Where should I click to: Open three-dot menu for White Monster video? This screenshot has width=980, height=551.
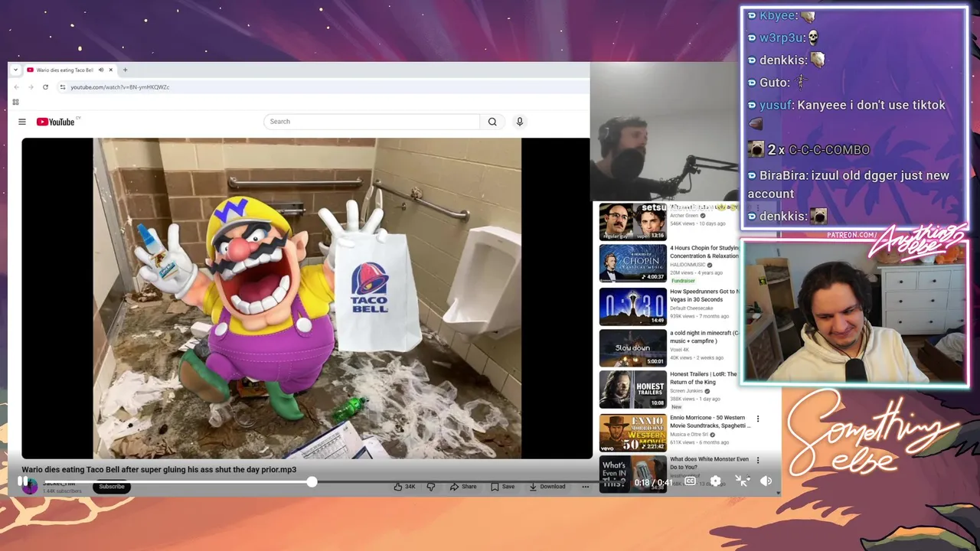758,461
